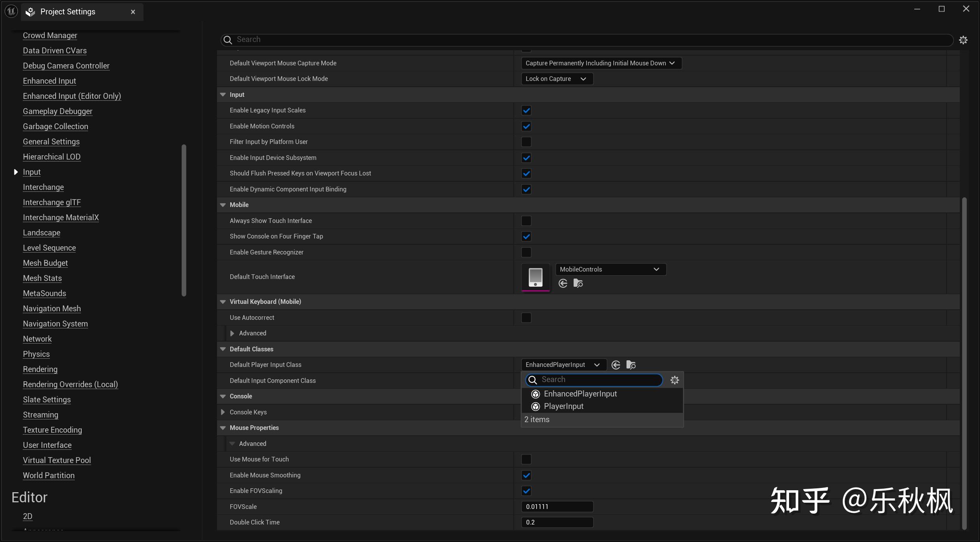Open class picker settings gear in popup

click(x=675, y=380)
